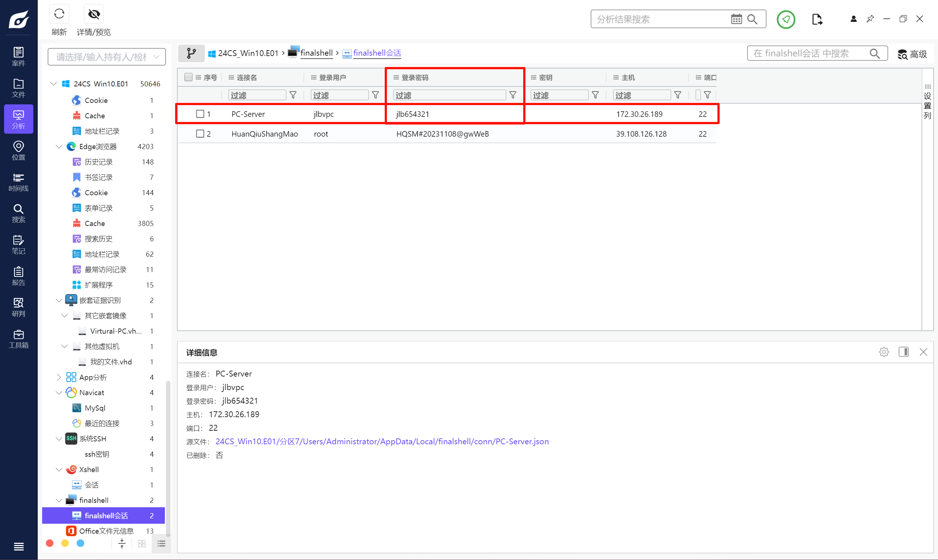Open the 工具箱 sidebar item
This screenshot has width=938, height=560.
[18, 338]
